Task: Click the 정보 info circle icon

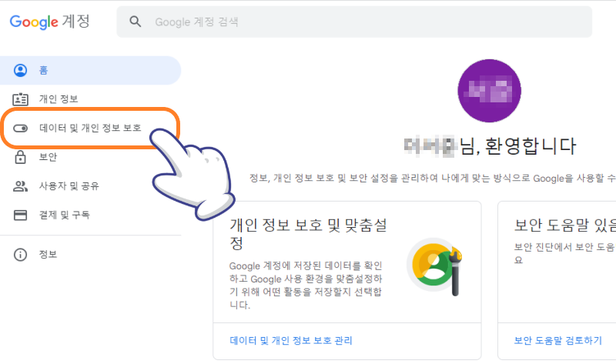Action: tap(21, 255)
